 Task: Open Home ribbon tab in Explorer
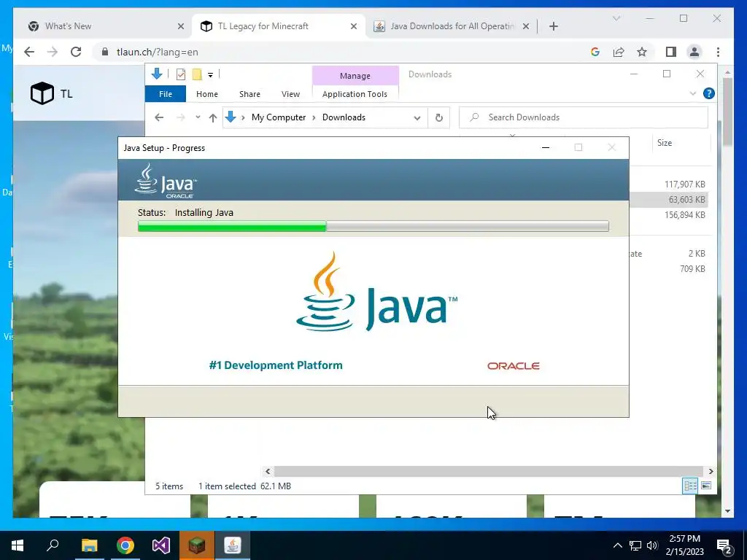[206, 94]
